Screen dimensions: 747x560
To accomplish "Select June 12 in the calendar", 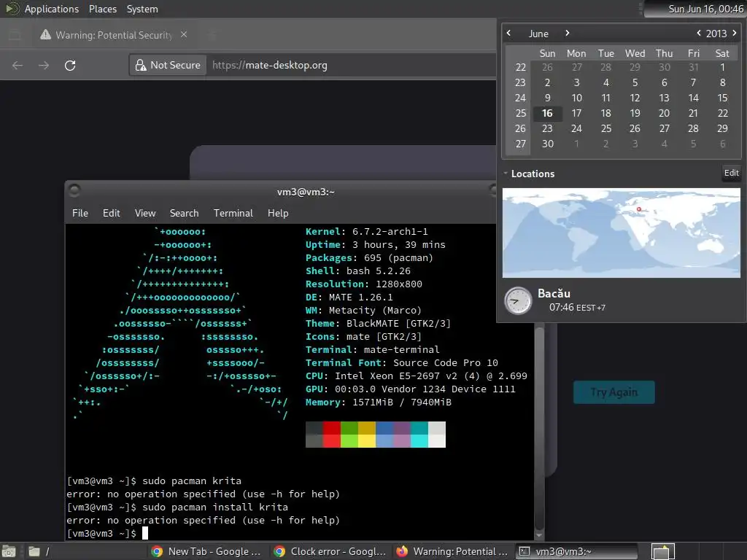I will (x=635, y=98).
